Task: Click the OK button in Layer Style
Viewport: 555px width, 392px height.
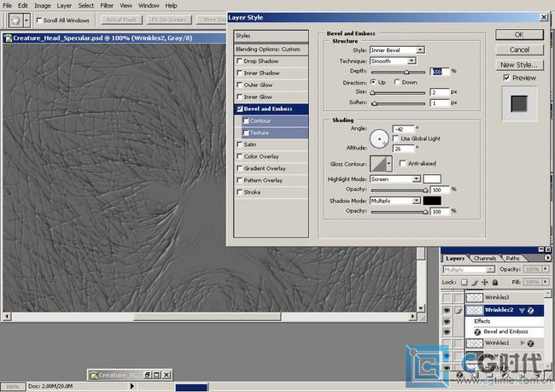Action: (x=519, y=34)
